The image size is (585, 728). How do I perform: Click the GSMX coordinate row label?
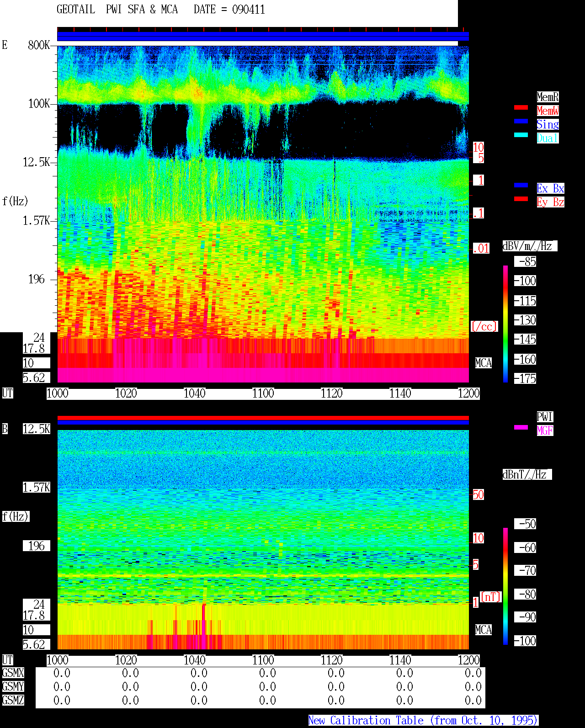[13, 673]
